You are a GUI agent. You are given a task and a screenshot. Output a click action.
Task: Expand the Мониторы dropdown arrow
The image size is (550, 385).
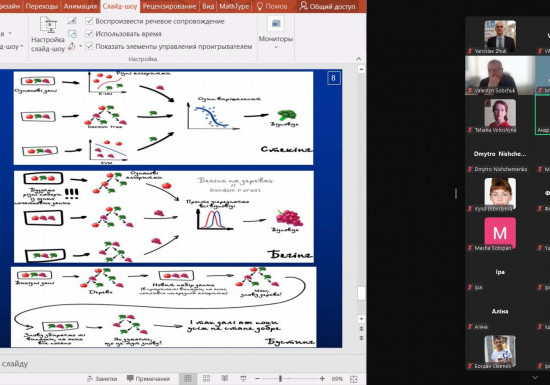coord(276,47)
